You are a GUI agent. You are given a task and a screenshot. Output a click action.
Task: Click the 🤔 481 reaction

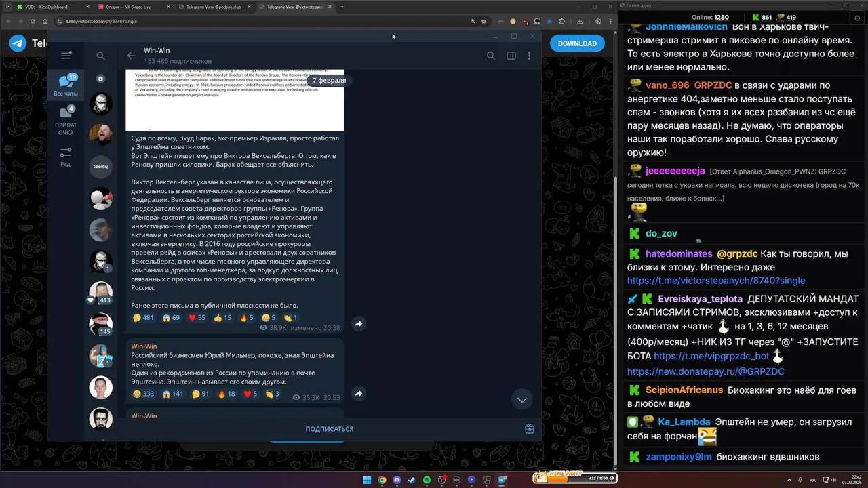143,317
